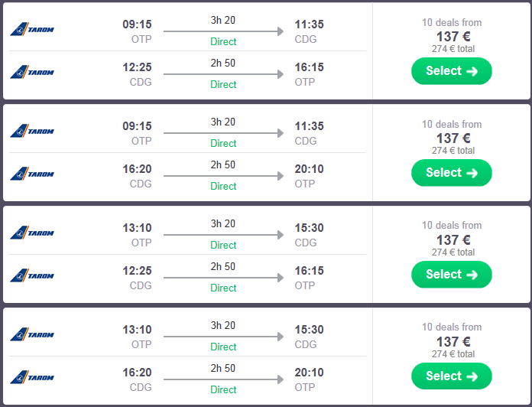Select the third deal: 13:10 out, 12:25 return

click(x=451, y=275)
